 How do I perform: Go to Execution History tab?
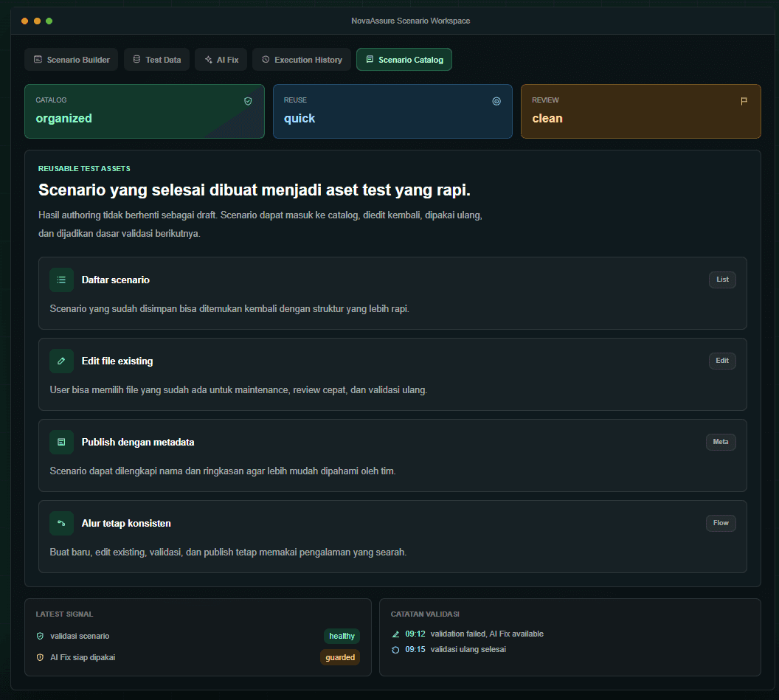coord(302,60)
